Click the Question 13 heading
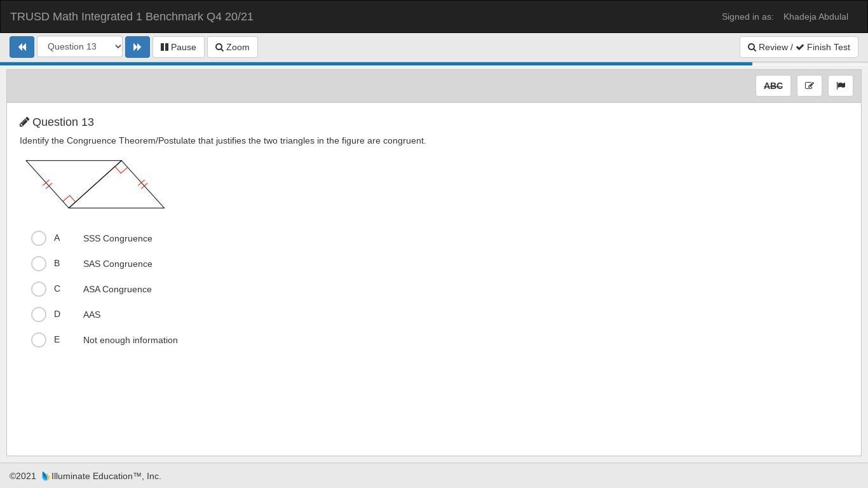Image resolution: width=868 pixels, height=488 pixels. pos(63,122)
